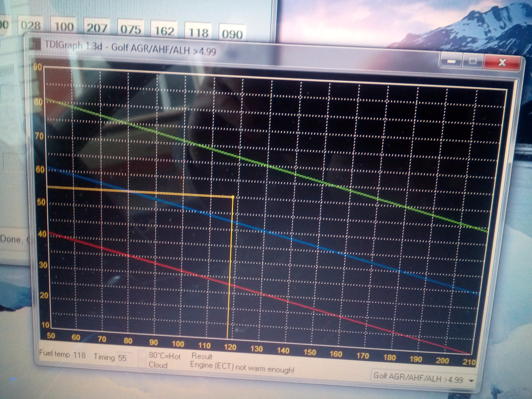Click the 028 value box
This screenshot has height=399, width=532.
click(31, 25)
